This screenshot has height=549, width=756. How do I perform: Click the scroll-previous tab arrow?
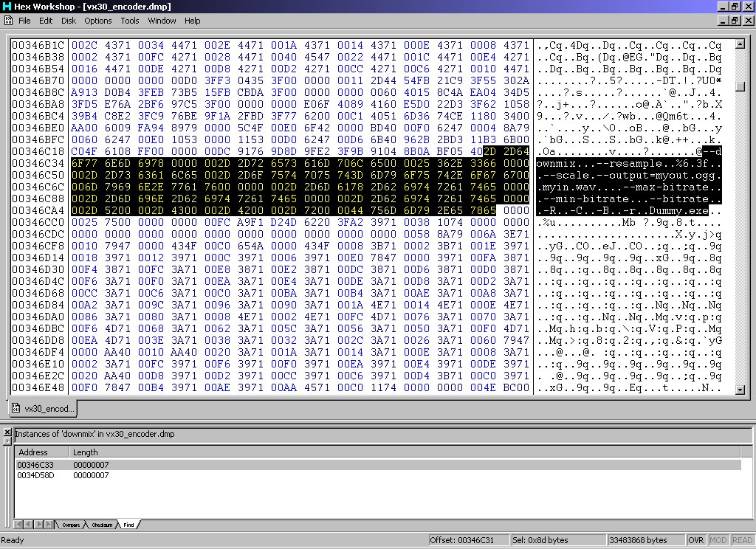click(28, 524)
